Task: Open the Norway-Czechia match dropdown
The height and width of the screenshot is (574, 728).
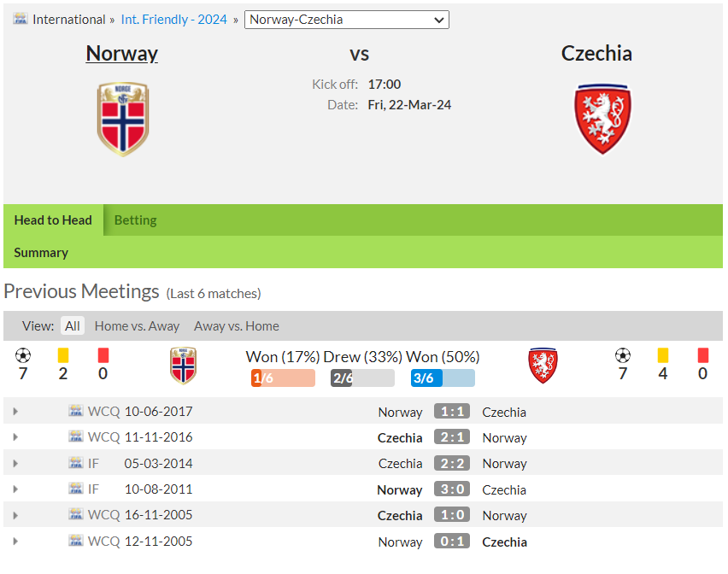Action: coord(346,20)
